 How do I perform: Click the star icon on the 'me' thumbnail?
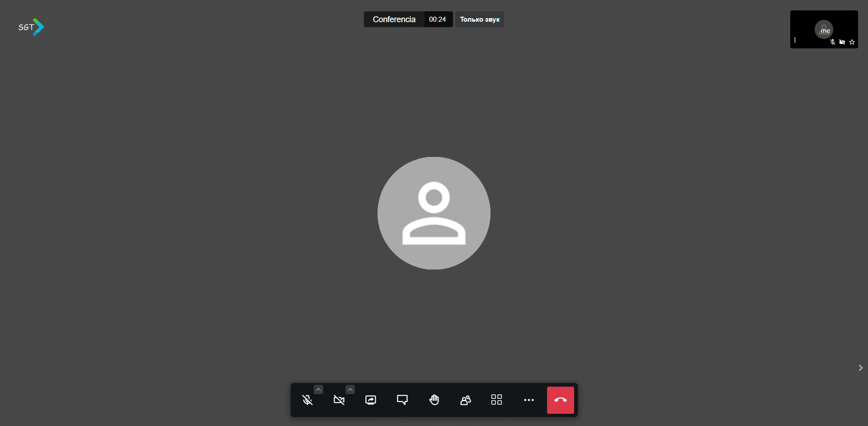(x=852, y=42)
